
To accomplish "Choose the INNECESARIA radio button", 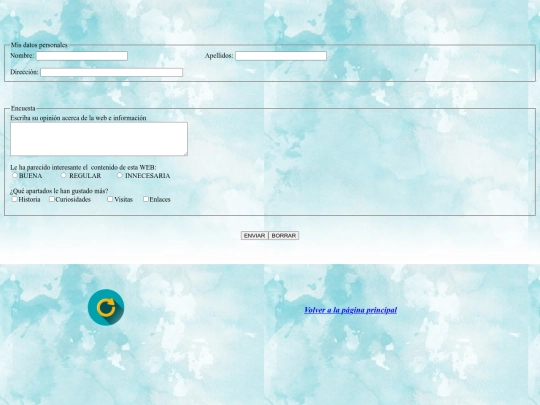I will (120, 175).
